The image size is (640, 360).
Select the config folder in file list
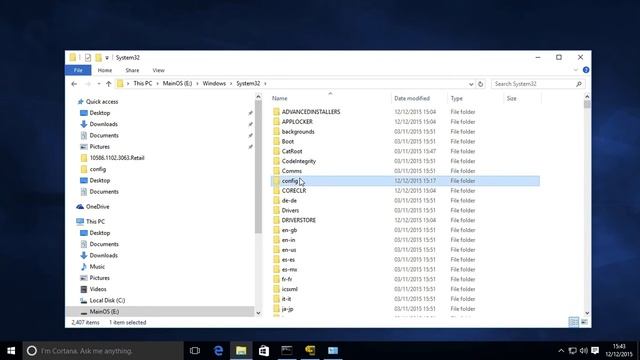405,181
